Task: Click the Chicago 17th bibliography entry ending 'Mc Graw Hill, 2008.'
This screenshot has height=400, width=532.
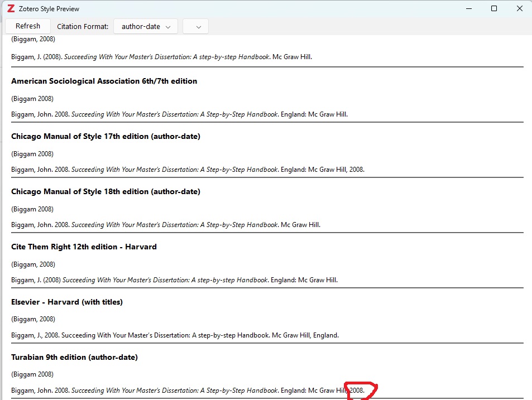Action: click(x=188, y=170)
